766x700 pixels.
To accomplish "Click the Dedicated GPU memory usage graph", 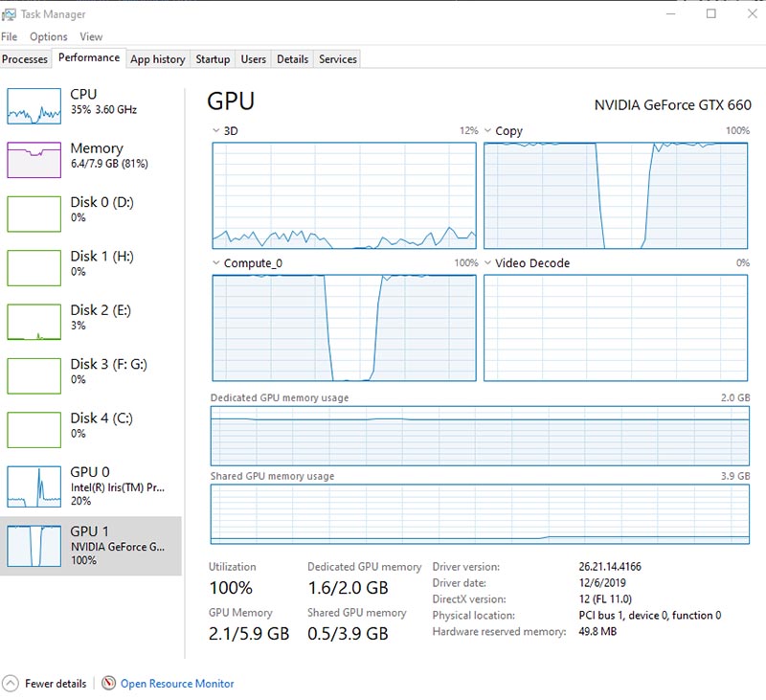I will pos(480,436).
